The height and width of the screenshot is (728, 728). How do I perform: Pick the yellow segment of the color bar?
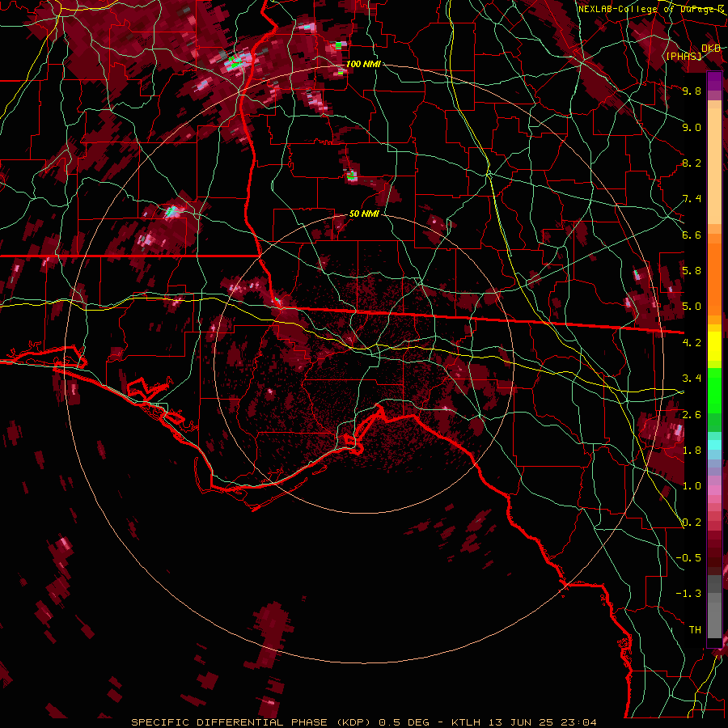click(x=714, y=346)
